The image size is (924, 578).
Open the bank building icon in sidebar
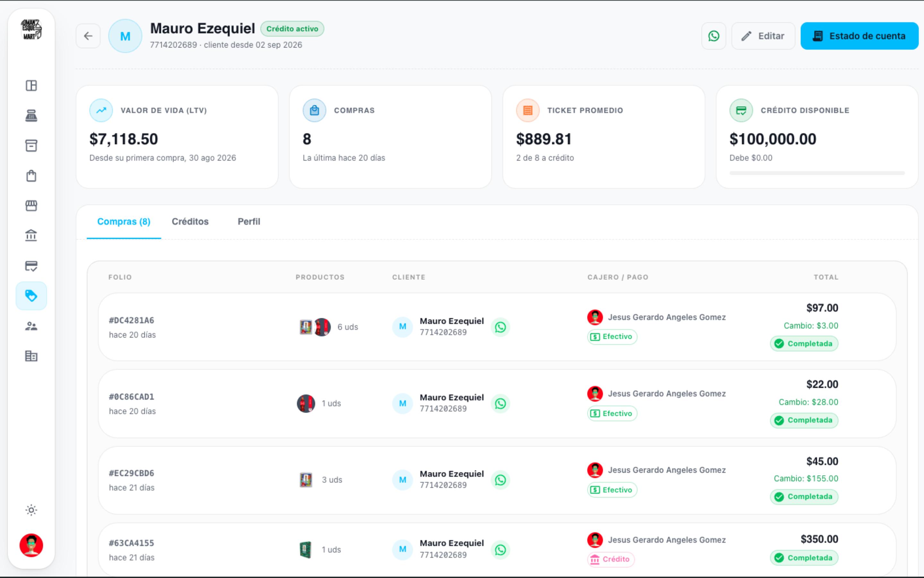[31, 235]
